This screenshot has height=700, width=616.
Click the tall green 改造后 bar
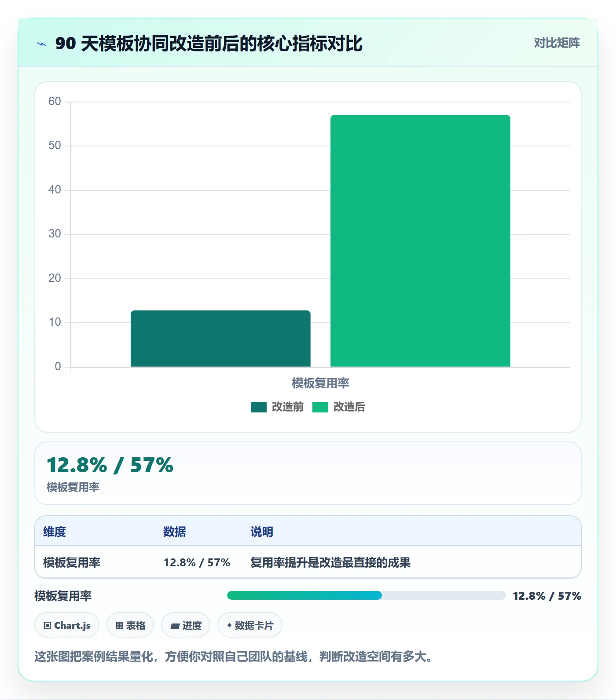tap(420, 241)
